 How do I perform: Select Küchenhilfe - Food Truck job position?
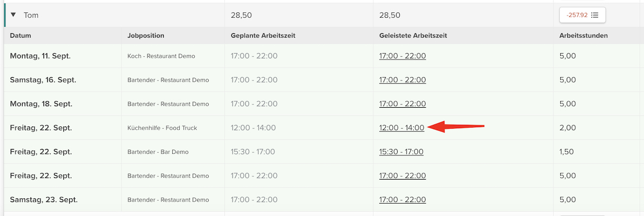click(163, 128)
